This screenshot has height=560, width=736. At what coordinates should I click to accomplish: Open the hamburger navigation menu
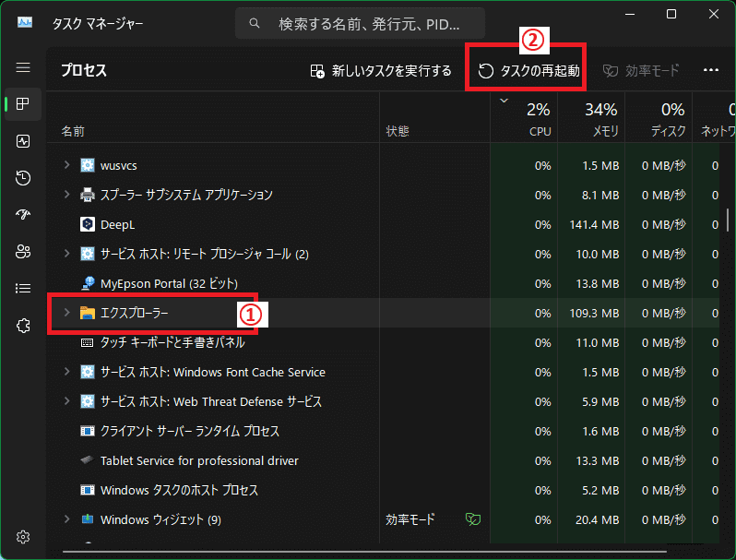click(23, 68)
